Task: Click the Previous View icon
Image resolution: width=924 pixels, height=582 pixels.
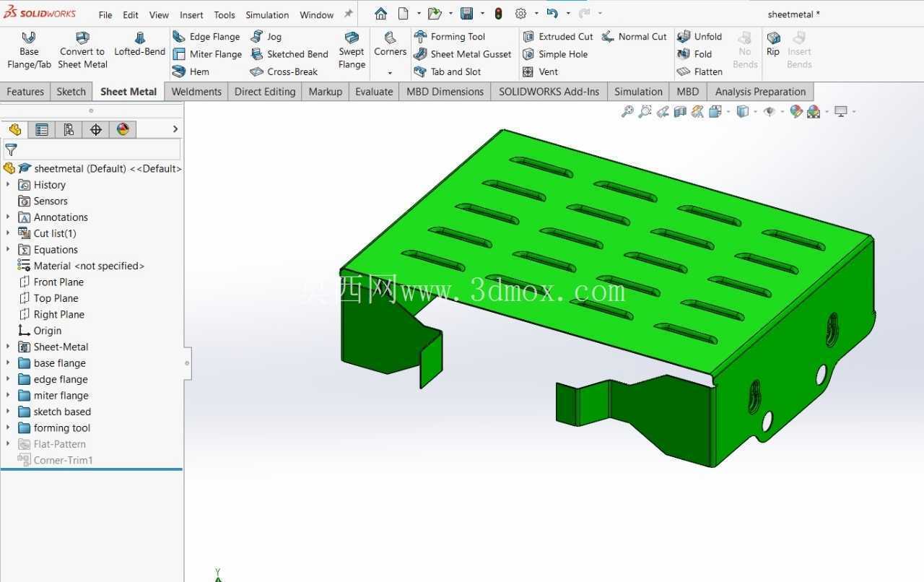Action: tap(662, 111)
